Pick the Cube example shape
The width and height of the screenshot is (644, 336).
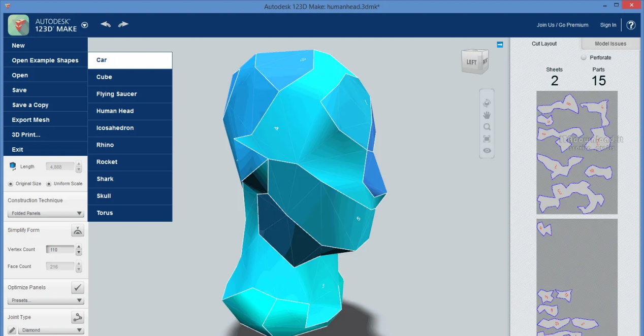(x=130, y=77)
